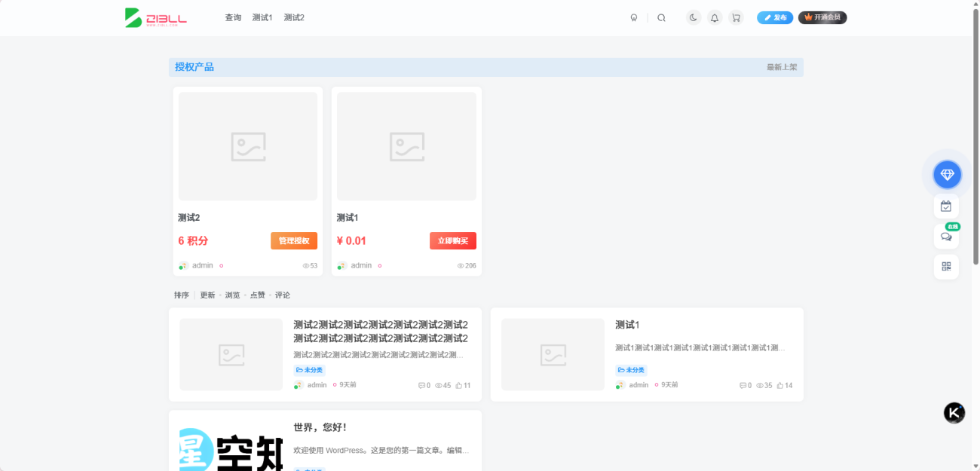The image size is (980, 471).
Task: Click the notification bell icon
Action: tap(715, 18)
